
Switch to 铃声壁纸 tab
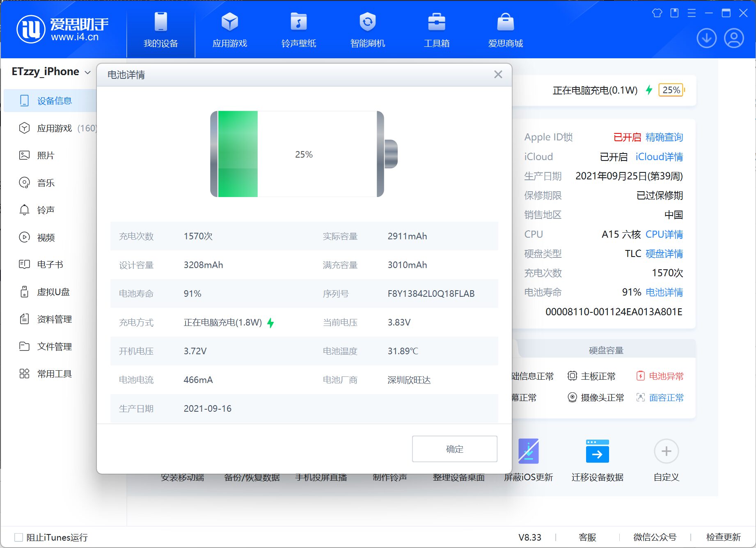298,30
